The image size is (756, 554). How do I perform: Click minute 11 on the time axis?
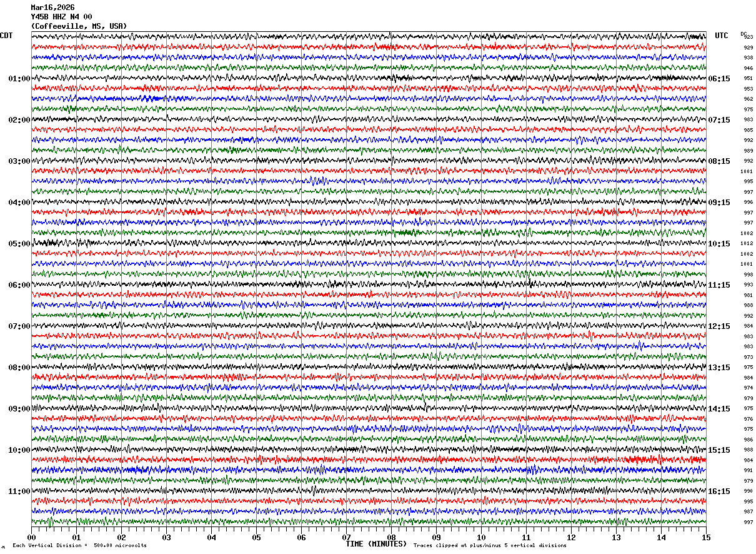(x=526, y=537)
